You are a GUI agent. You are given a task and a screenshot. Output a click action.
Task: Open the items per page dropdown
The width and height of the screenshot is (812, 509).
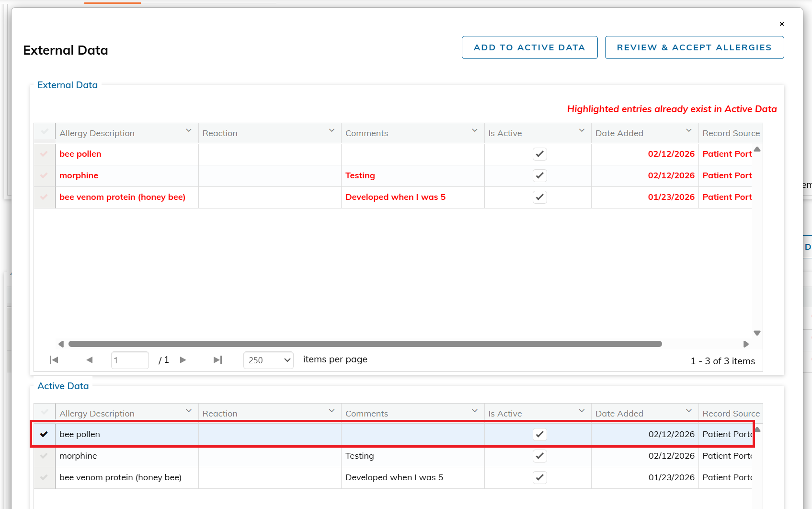coord(268,360)
